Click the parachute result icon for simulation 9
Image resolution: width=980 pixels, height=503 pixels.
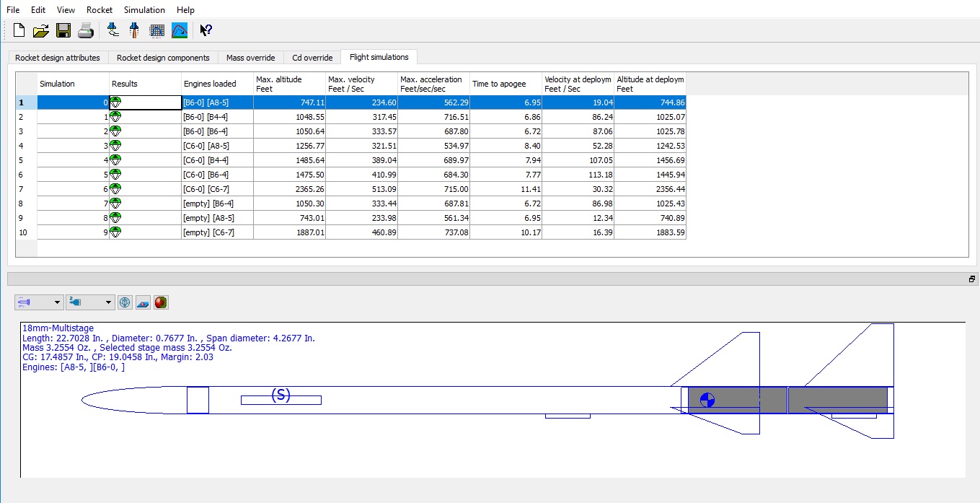[x=115, y=232]
